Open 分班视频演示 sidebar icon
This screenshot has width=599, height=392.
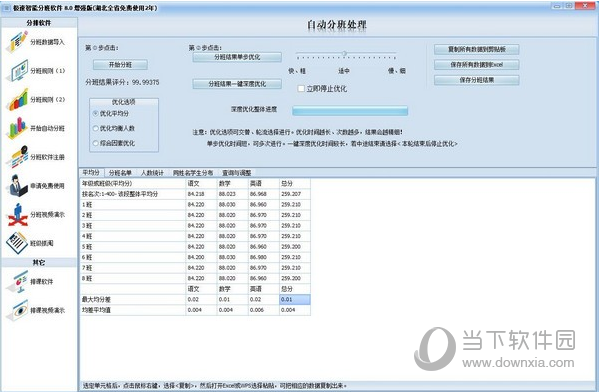[x=18, y=214]
